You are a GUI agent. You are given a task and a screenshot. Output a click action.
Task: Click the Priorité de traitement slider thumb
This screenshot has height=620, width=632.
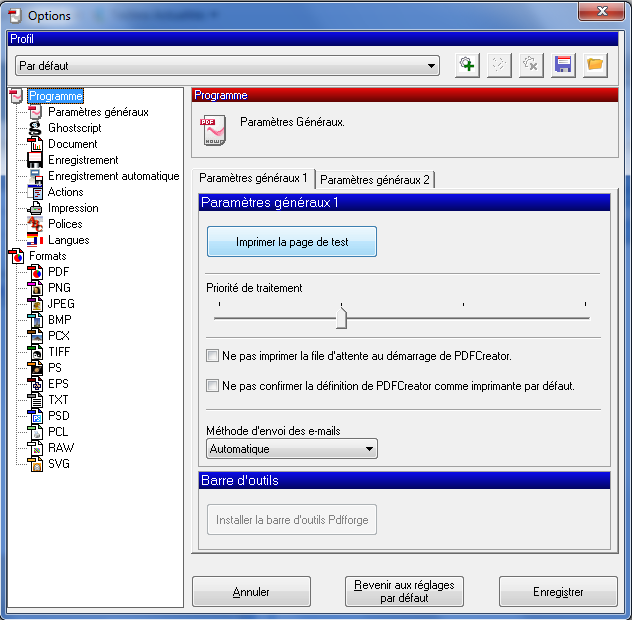point(341,318)
